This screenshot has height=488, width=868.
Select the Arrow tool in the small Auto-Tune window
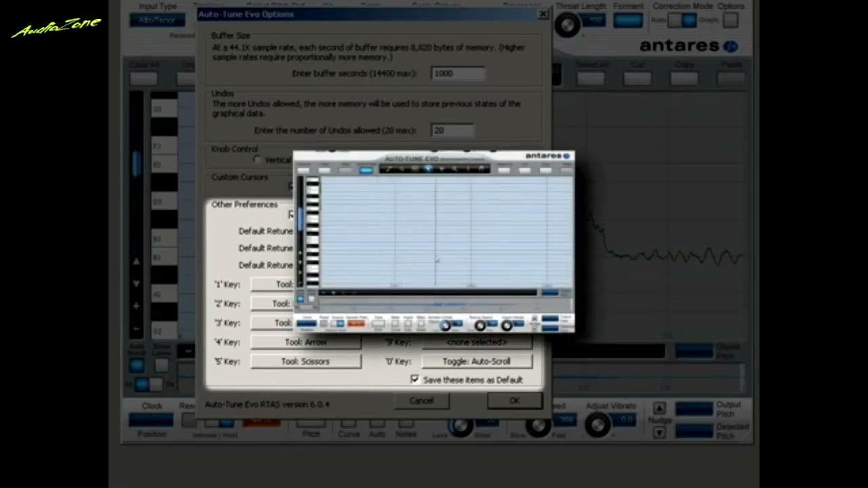coord(428,169)
